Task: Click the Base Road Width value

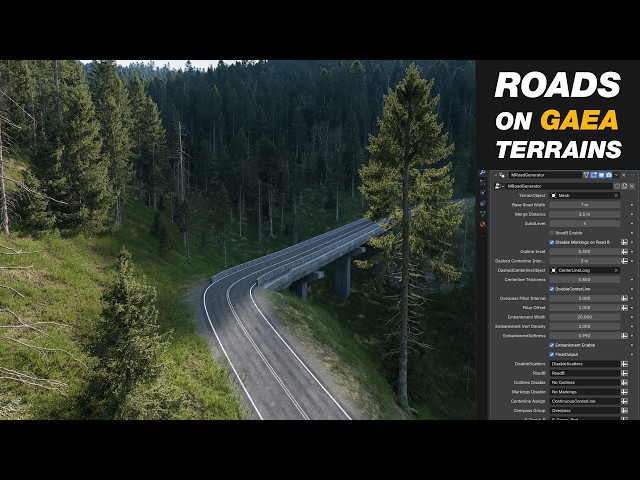Action: click(x=584, y=204)
